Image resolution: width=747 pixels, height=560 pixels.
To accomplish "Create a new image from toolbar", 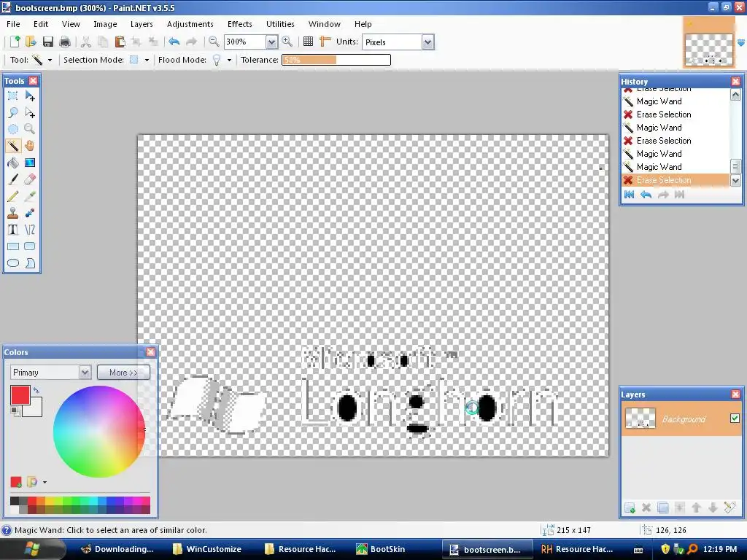I will (x=15, y=42).
